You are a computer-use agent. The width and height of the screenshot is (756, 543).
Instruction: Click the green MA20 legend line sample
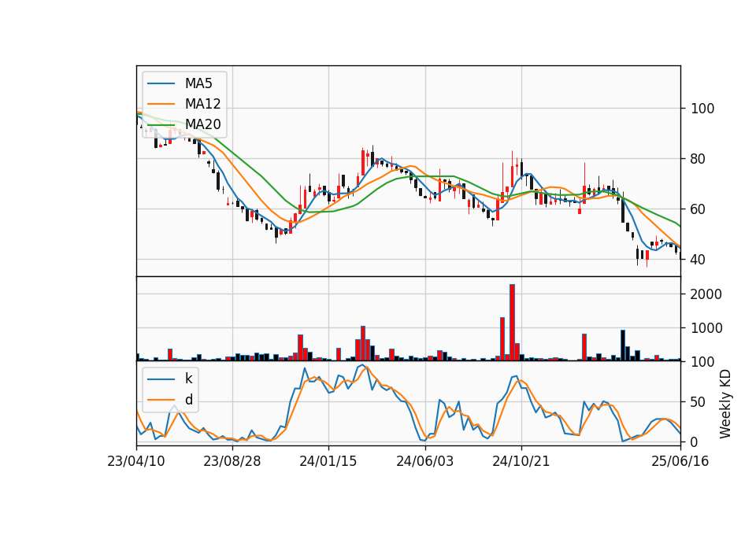(x=161, y=125)
